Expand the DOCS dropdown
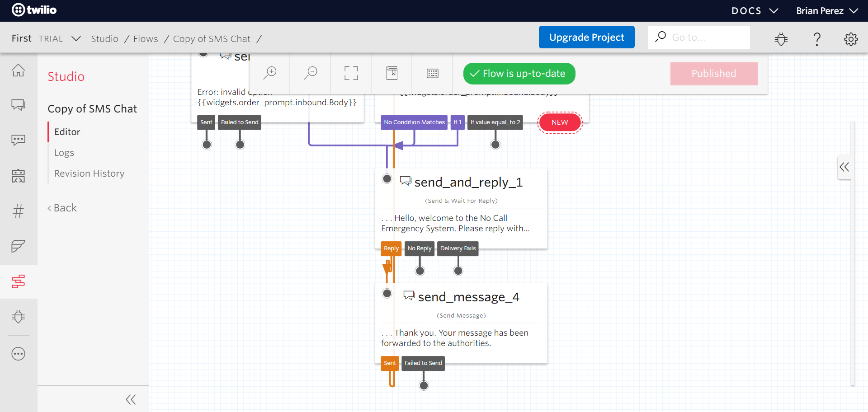 point(755,10)
